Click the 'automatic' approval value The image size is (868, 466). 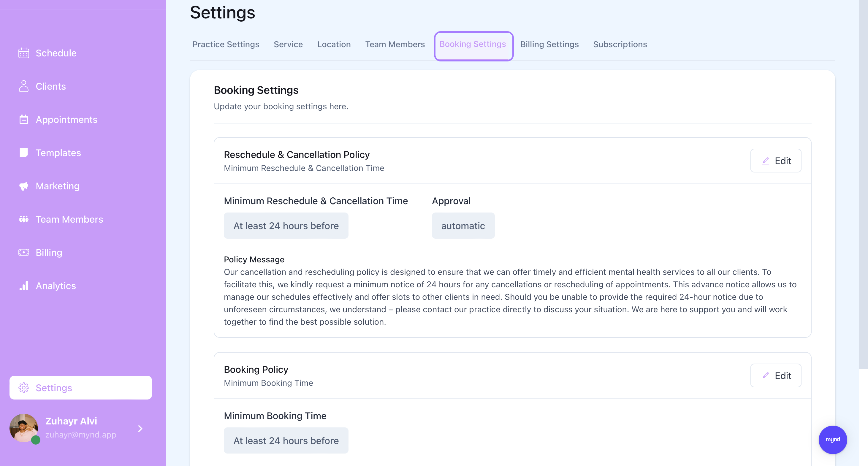point(463,226)
